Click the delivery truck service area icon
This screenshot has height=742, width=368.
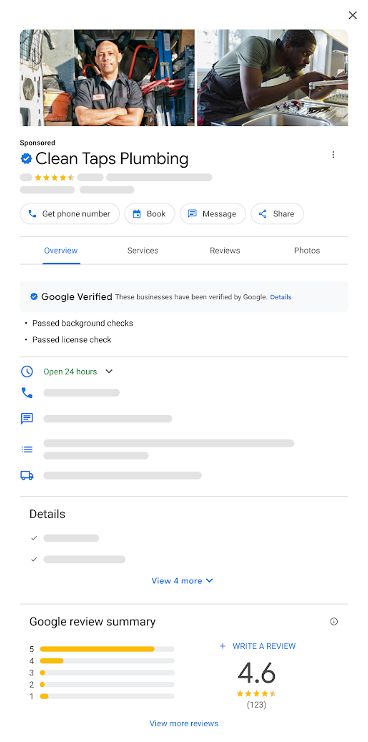27,476
